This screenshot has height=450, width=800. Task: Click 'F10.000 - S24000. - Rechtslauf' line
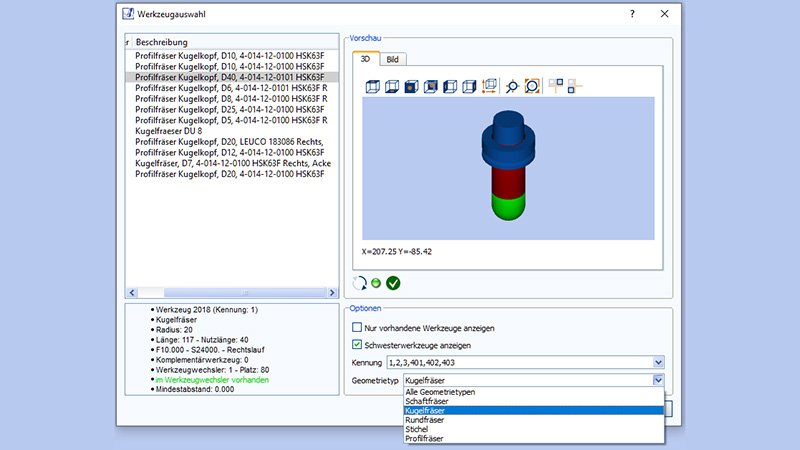210,349
